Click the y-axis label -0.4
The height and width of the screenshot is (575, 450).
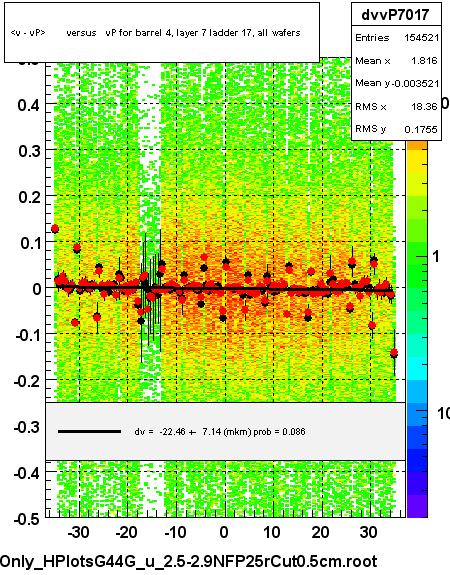(27, 473)
